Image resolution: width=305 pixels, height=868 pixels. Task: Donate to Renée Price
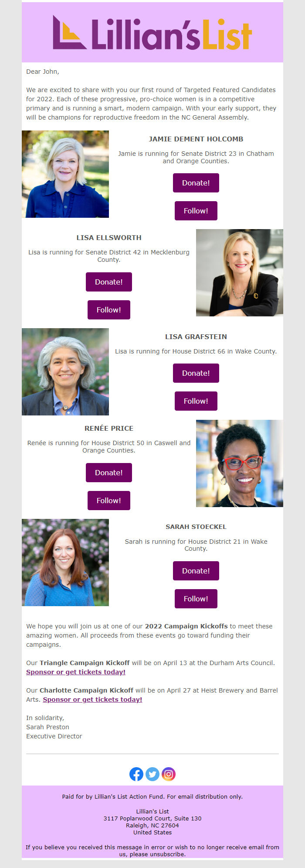pos(109,473)
